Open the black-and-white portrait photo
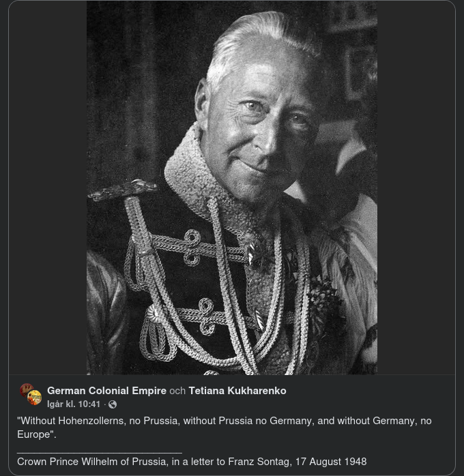 (232, 188)
